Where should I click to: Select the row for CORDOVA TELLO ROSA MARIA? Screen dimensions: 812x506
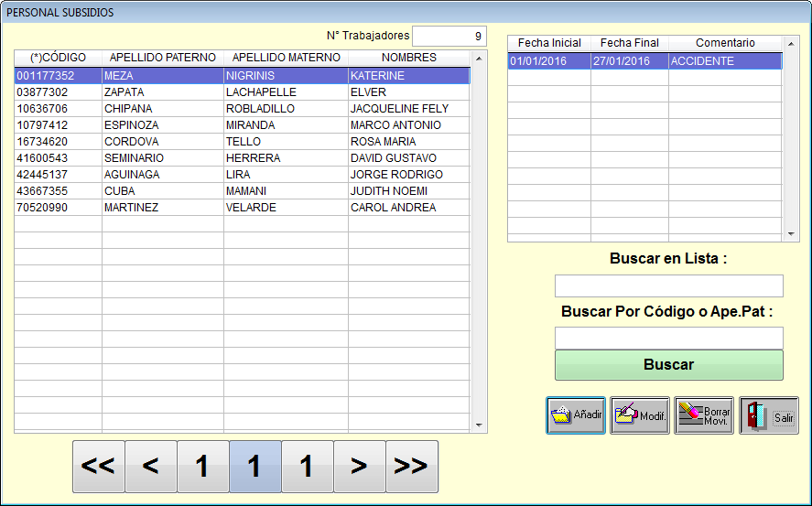242,142
